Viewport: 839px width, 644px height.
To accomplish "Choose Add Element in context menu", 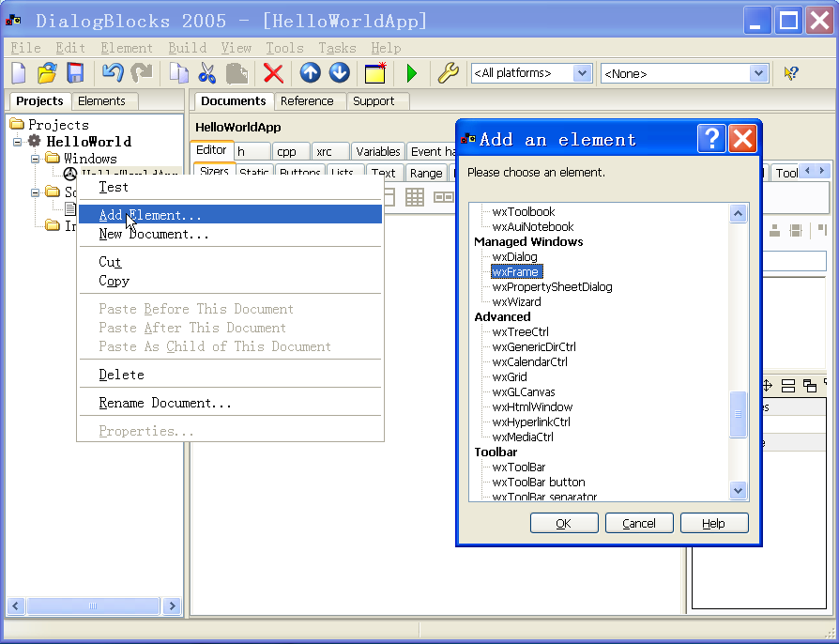I will point(230,215).
